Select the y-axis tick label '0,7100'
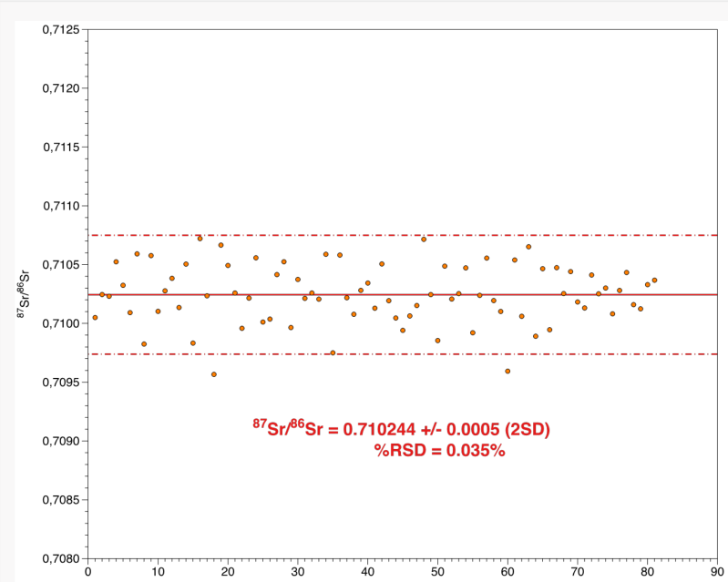The width and height of the screenshot is (728, 582). [x=61, y=323]
